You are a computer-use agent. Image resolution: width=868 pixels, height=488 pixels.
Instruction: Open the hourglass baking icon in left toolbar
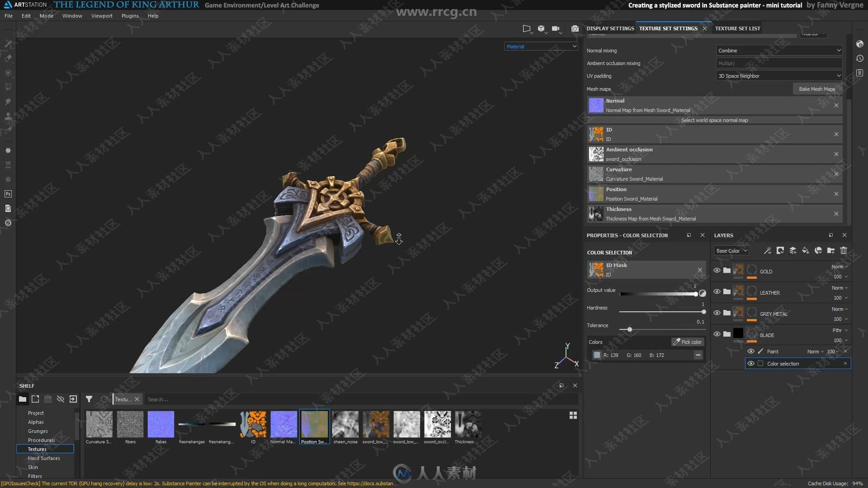tap(8, 165)
